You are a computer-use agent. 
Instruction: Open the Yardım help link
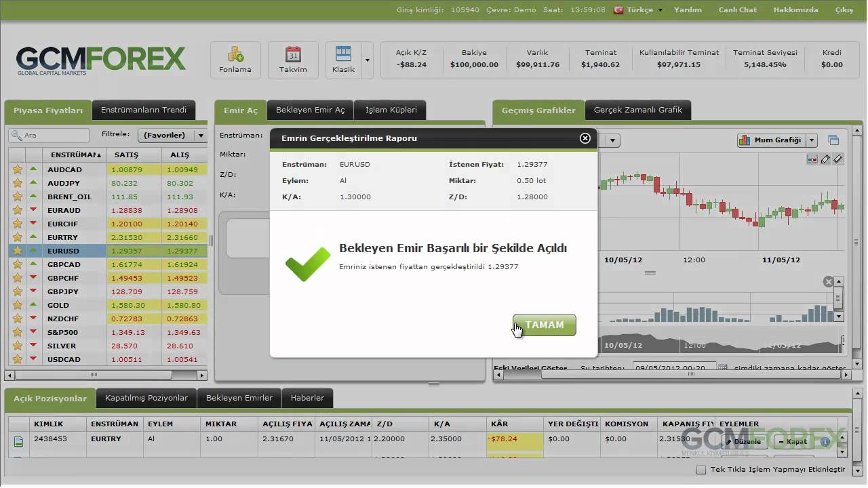click(688, 10)
